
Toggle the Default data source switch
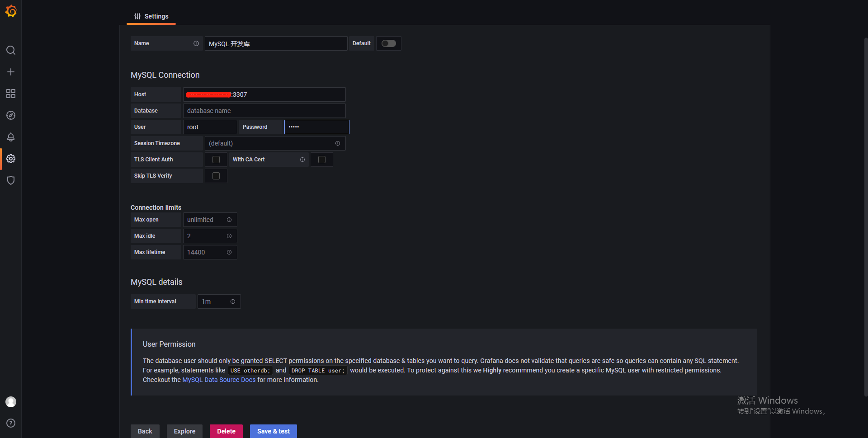[389, 43]
